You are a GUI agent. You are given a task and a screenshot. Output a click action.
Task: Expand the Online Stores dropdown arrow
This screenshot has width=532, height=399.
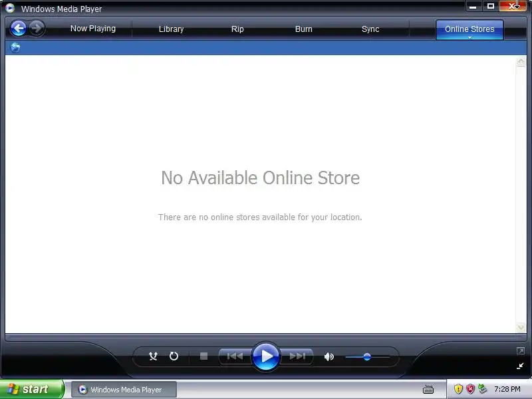point(469,38)
